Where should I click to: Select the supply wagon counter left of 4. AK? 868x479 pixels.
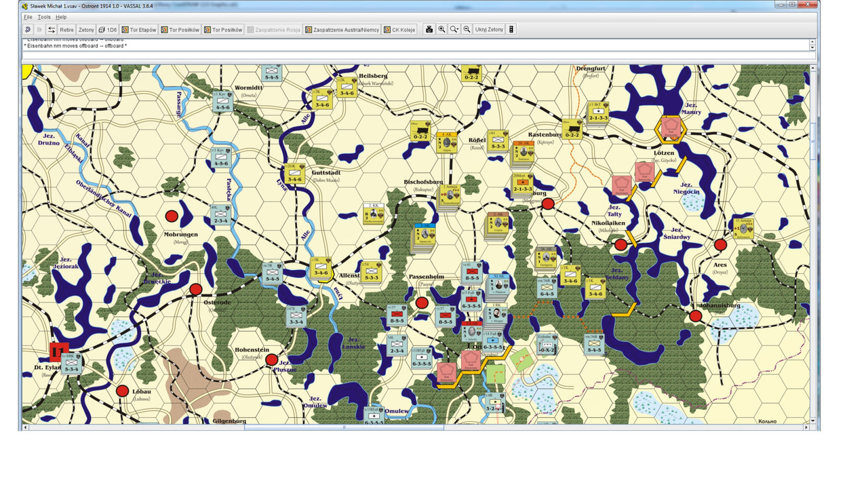click(x=420, y=132)
